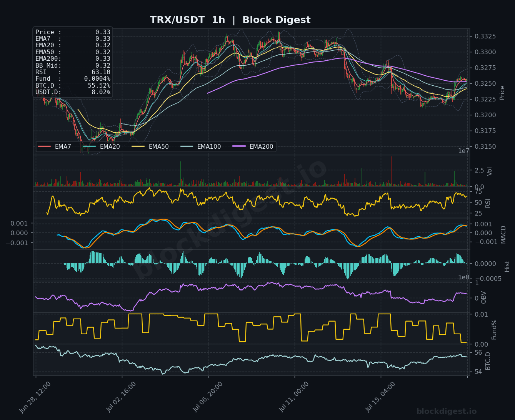Click the volume axis label 2.5
Image resolution: width=515 pixels, height=420 pixels.
pos(479,170)
